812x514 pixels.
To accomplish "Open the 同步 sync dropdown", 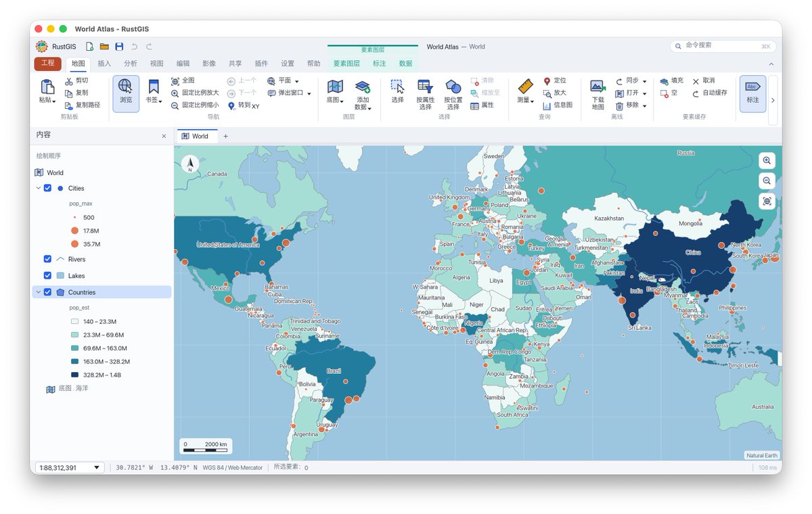I will (631, 80).
